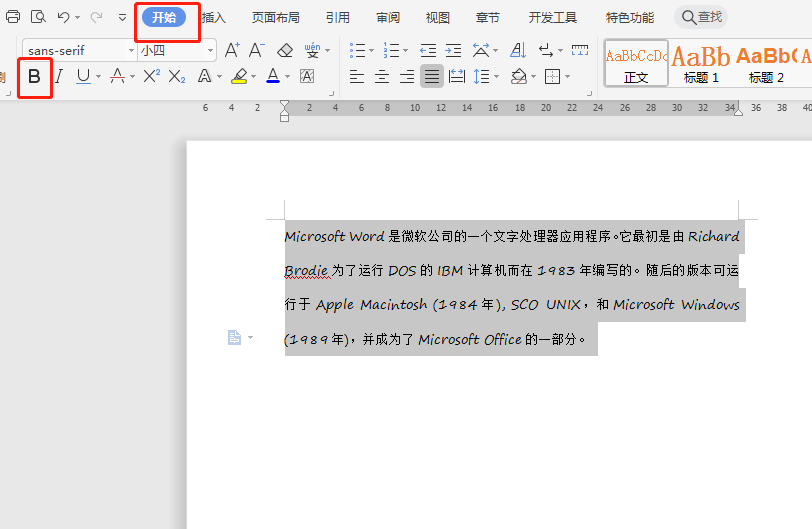
Task: Open undo history dropdown arrow
Action: click(78, 18)
